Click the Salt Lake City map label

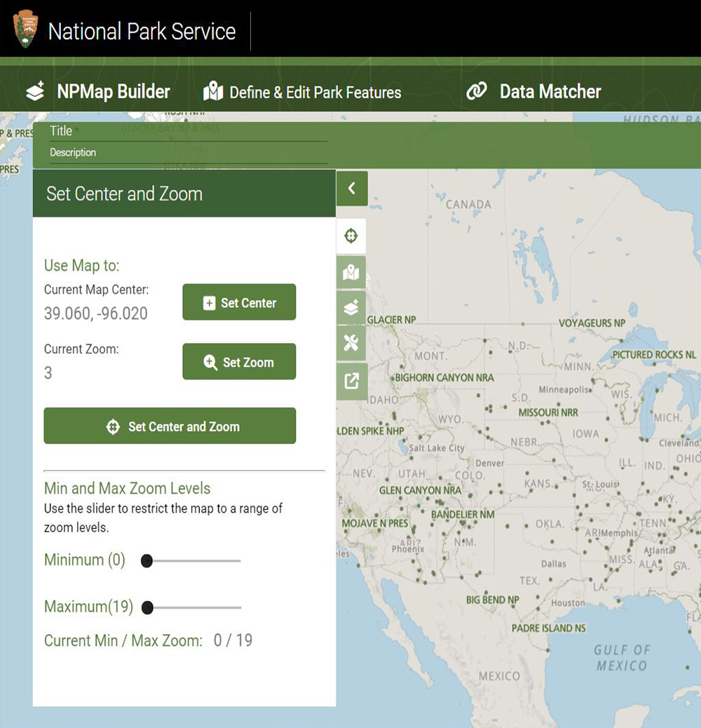(x=437, y=448)
